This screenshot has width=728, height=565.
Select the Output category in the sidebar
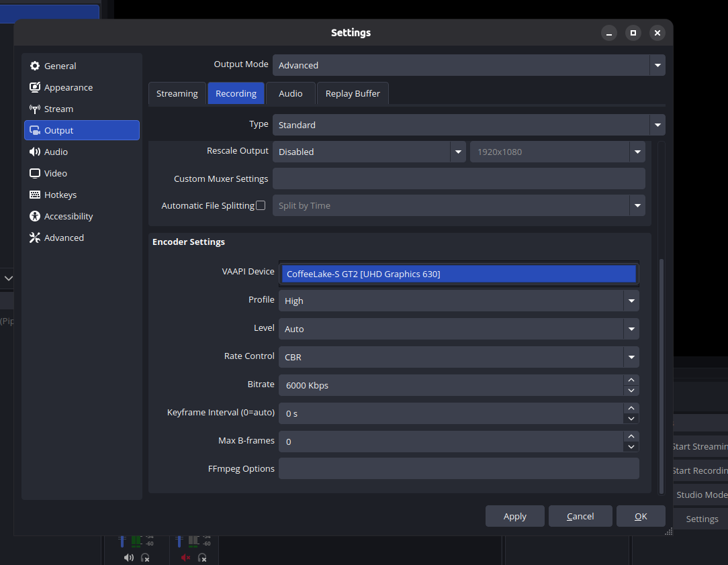point(82,130)
